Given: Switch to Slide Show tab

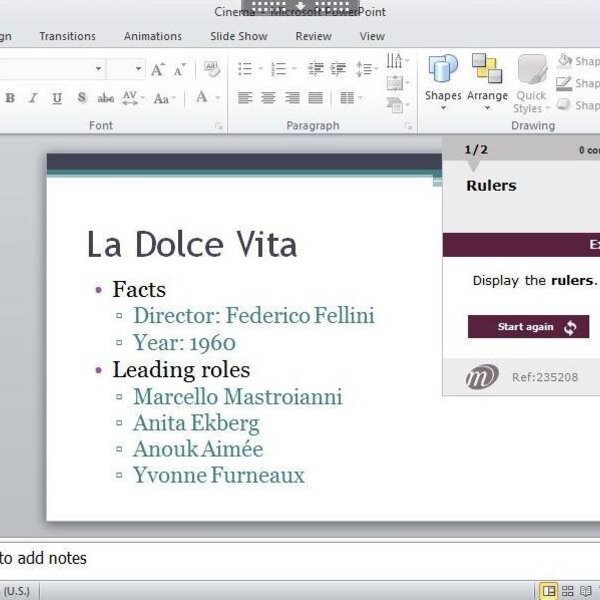Looking at the screenshot, I should (239, 36).
